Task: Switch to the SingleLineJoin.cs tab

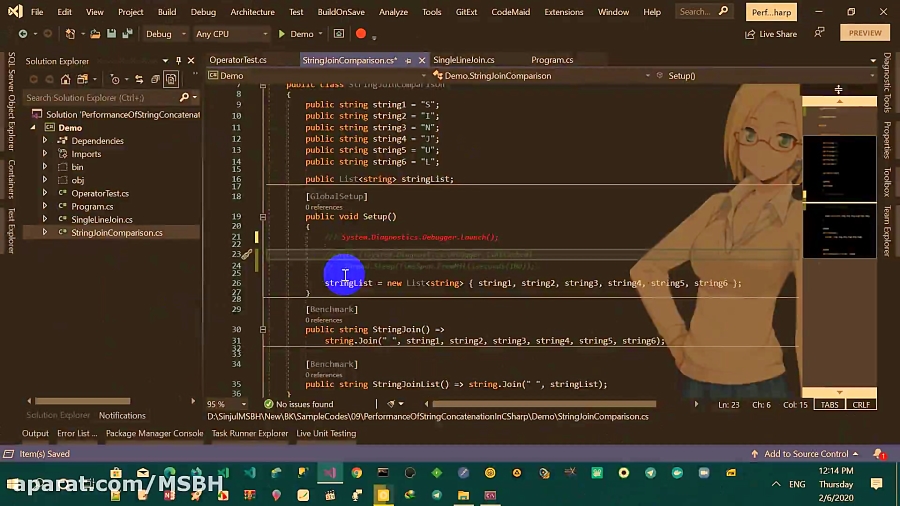Action: [x=464, y=60]
